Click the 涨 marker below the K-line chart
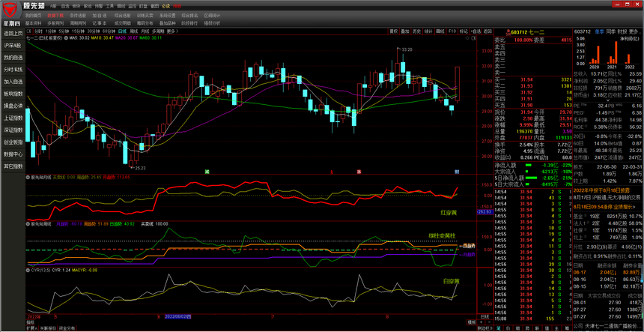Viewport: 644px width, 332px height. [359, 171]
